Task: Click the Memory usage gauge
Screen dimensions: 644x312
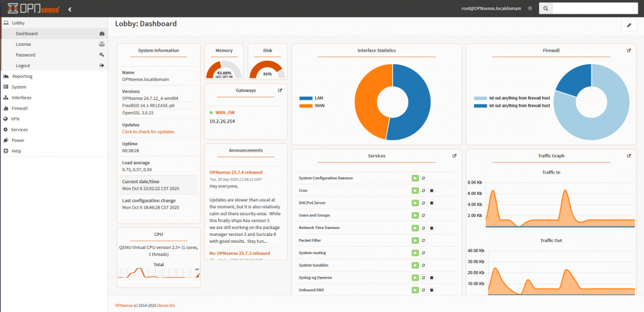Action: coord(225,69)
